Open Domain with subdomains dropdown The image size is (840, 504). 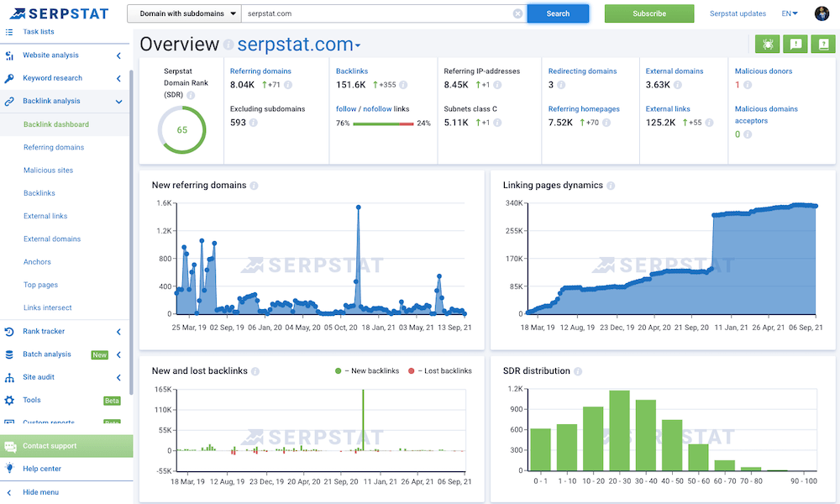(184, 14)
